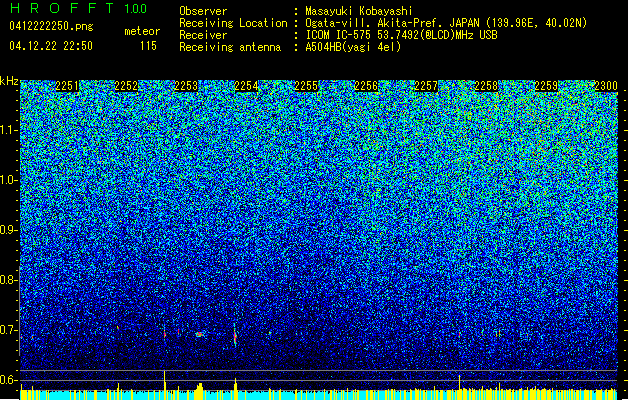Click the antenna value A504HB(yagi 4el)
Viewport: 629px width, 400px height.
point(353,47)
